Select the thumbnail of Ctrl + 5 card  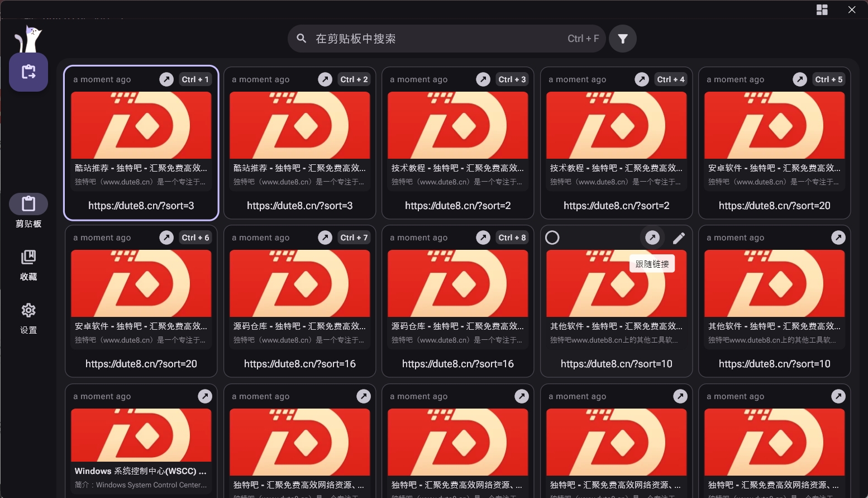click(775, 125)
